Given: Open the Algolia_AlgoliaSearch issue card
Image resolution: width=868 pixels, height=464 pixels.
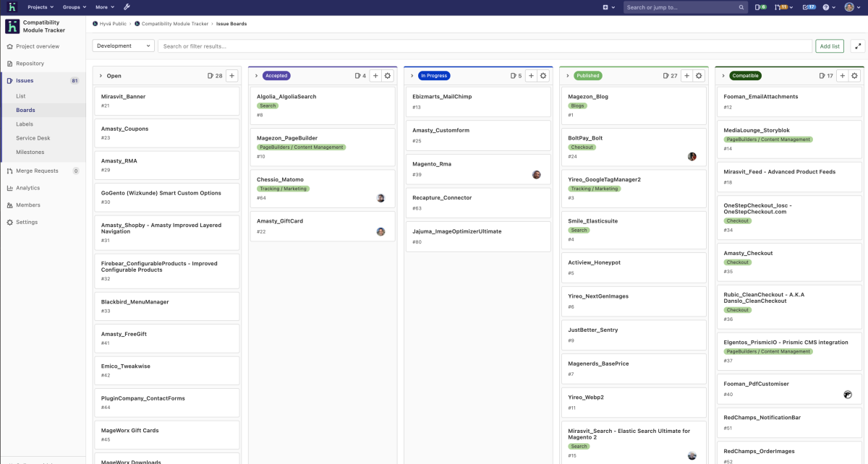Looking at the screenshot, I should (286, 96).
